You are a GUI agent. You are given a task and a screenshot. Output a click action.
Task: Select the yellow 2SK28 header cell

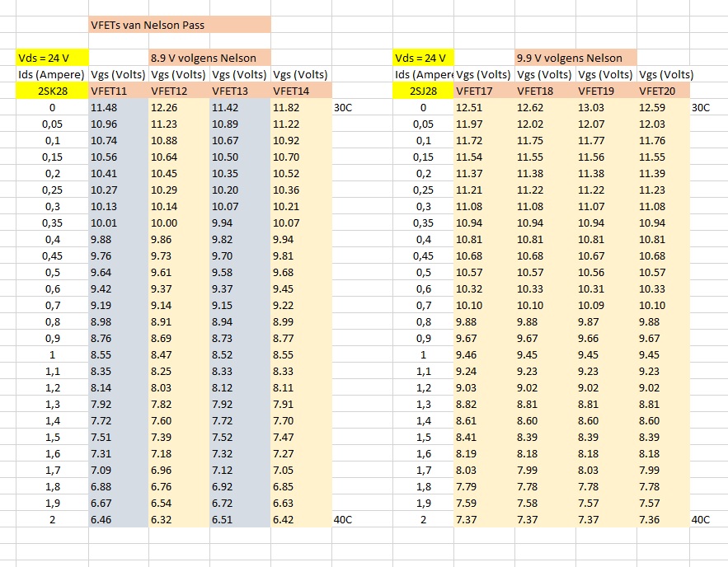pyautogui.click(x=52, y=91)
